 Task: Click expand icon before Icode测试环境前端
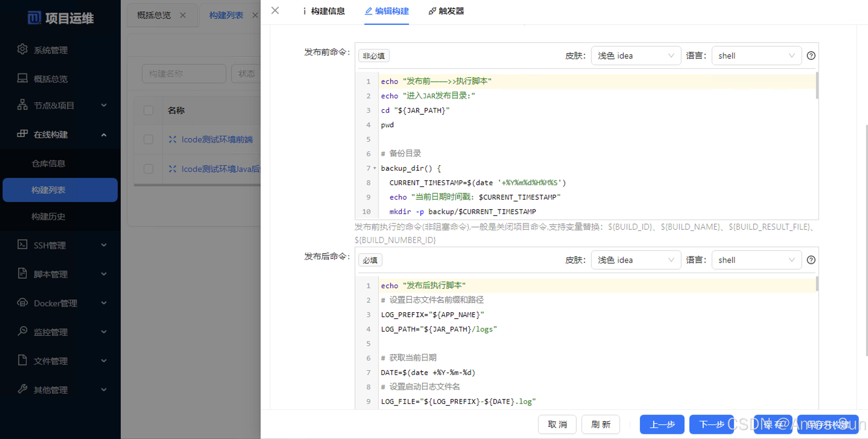[173, 140]
